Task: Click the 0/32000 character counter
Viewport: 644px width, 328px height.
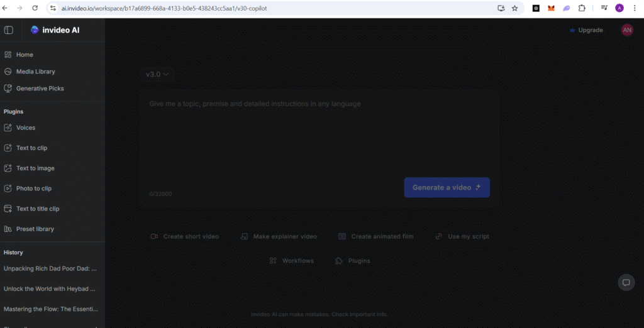Action: click(160, 194)
